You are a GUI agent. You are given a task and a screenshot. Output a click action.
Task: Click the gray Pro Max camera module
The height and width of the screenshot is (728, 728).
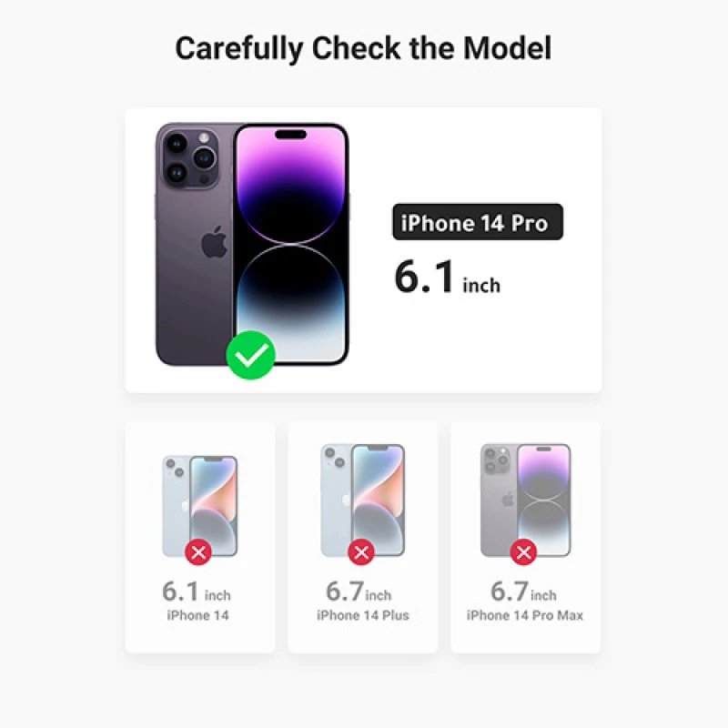click(497, 460)
